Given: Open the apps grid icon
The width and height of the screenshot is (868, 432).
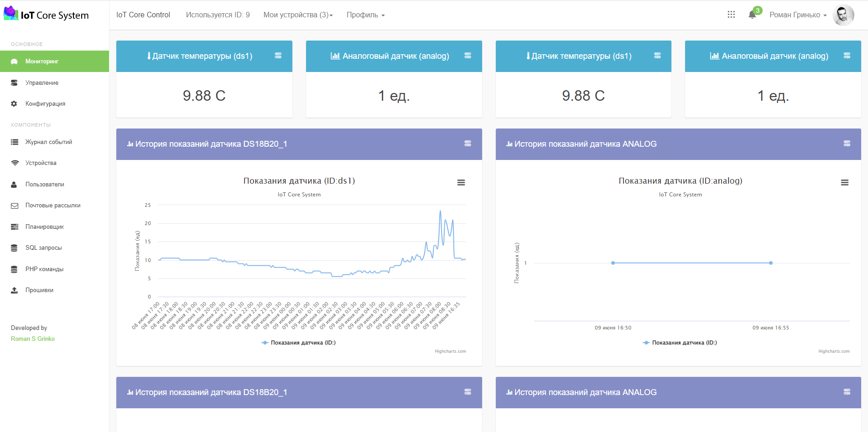Looking at the screenshot, I should tap(731, 15).
